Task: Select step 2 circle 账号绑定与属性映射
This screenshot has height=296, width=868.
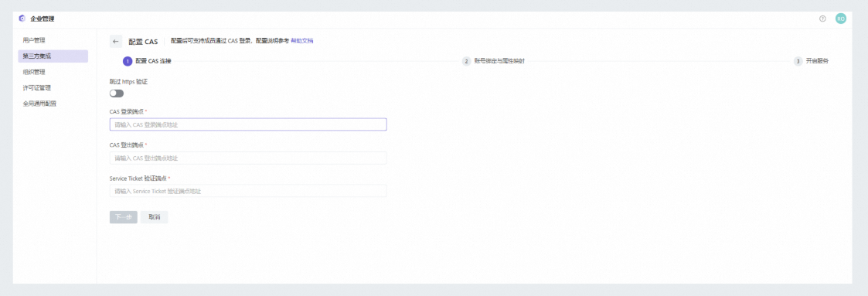Action: tap(467, 61)
